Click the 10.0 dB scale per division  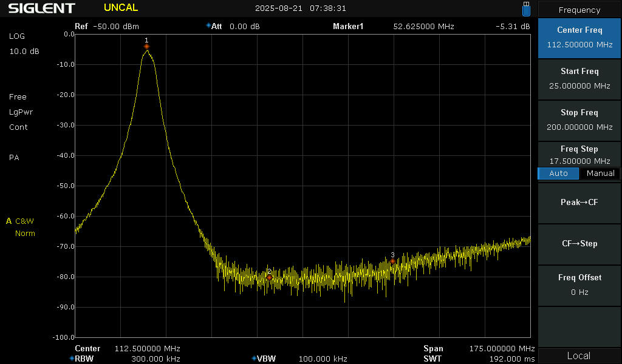tap(24, 52)
